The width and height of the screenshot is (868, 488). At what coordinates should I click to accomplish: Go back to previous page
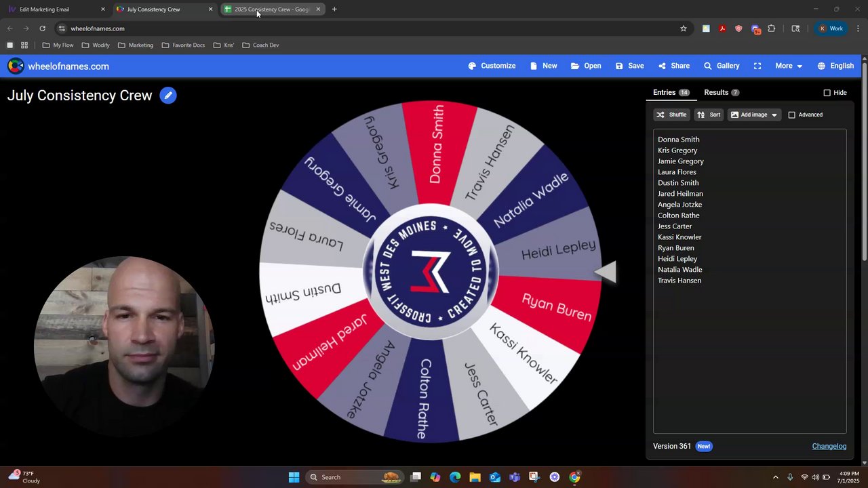[9, 28]
